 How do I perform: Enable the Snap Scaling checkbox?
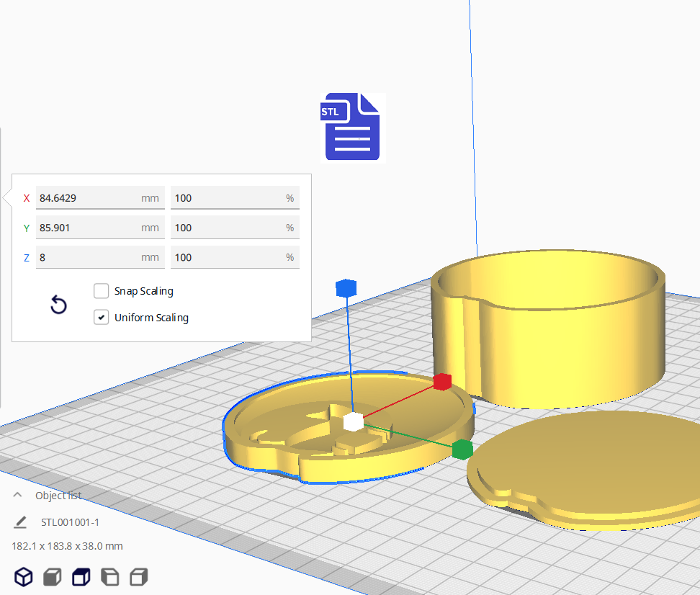click(x=102, y=291)
